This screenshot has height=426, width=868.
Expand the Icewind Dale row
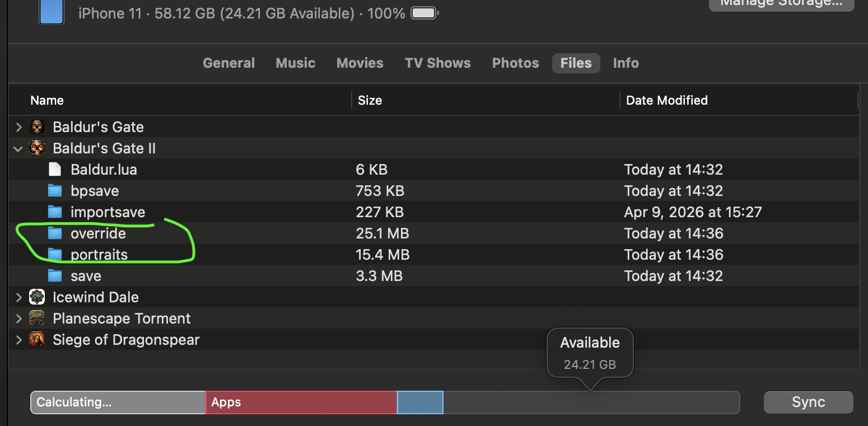pyautogui.click(x=18, y=297)
